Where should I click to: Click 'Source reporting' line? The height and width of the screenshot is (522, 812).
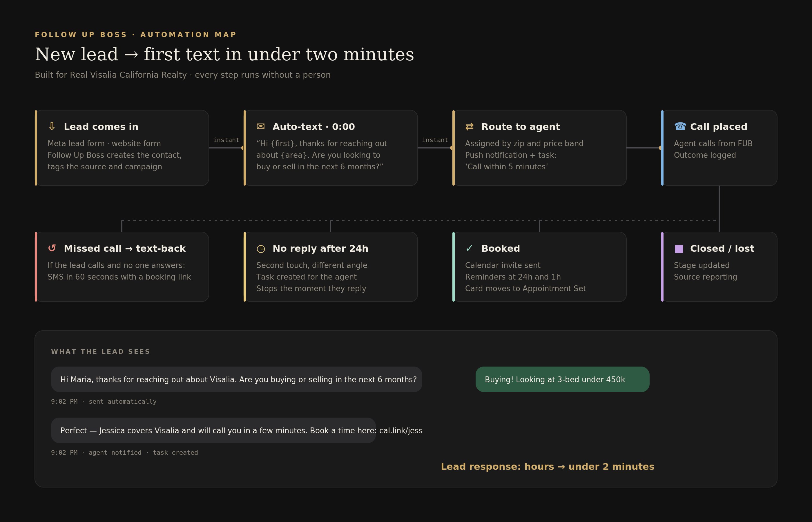[x=705, y=277]
